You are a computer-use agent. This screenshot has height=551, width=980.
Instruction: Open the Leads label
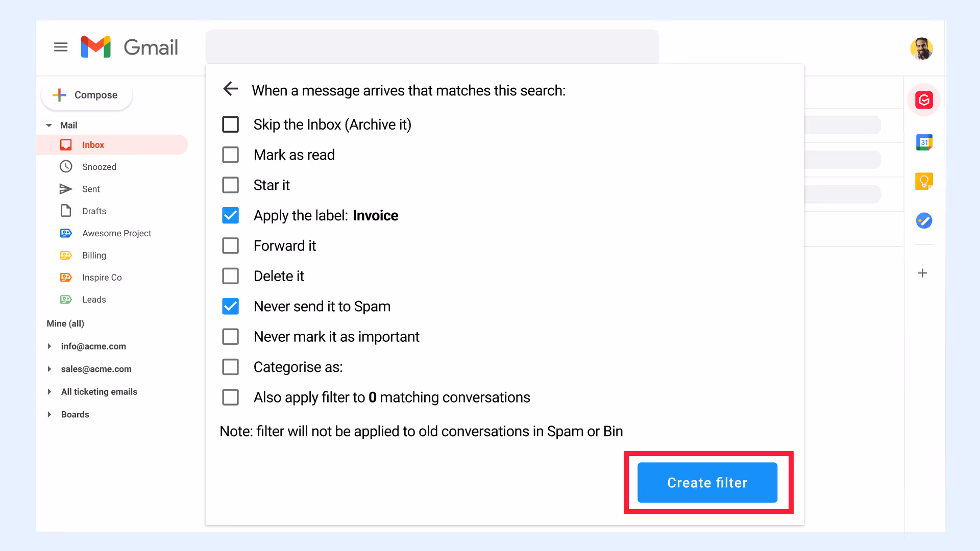click(94, 299)
